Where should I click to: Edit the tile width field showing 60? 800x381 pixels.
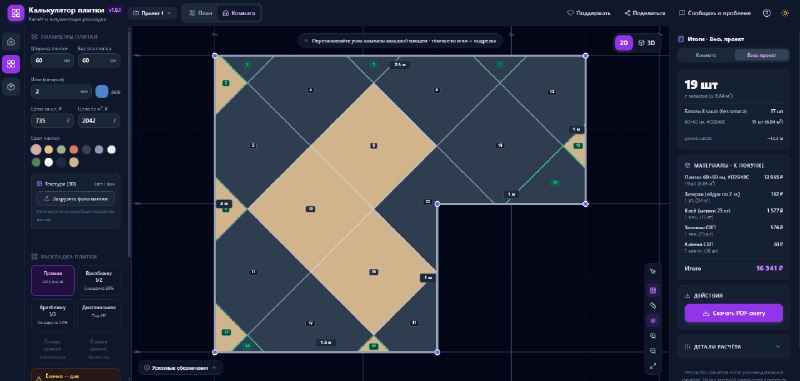(53, 60)
